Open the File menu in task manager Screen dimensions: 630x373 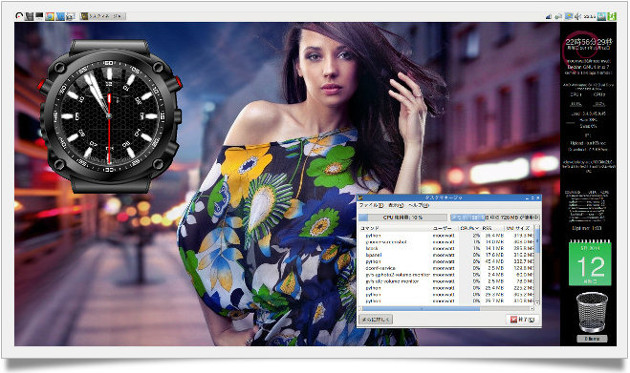[x=371, y=205]
